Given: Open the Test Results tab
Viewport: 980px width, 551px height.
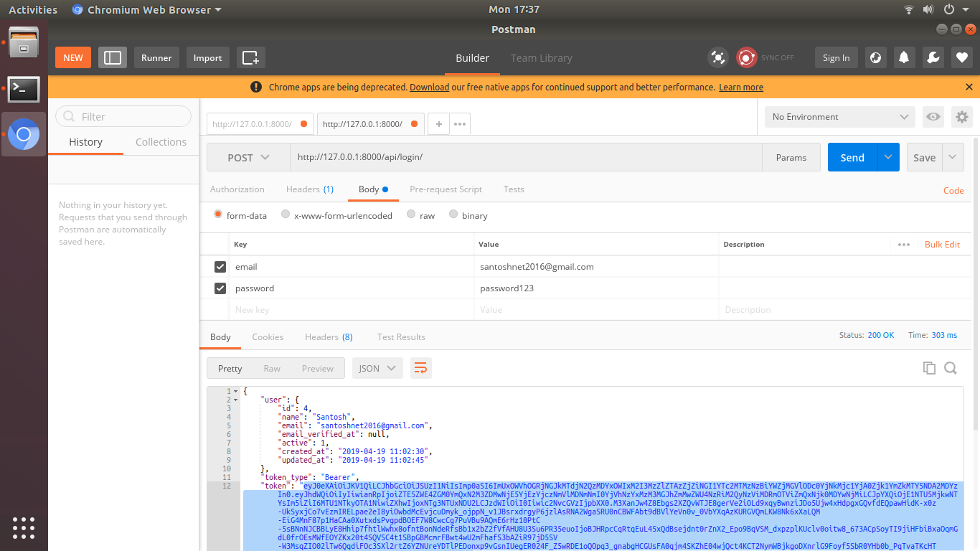Looking at the screenshot, I should pos(401,337).
